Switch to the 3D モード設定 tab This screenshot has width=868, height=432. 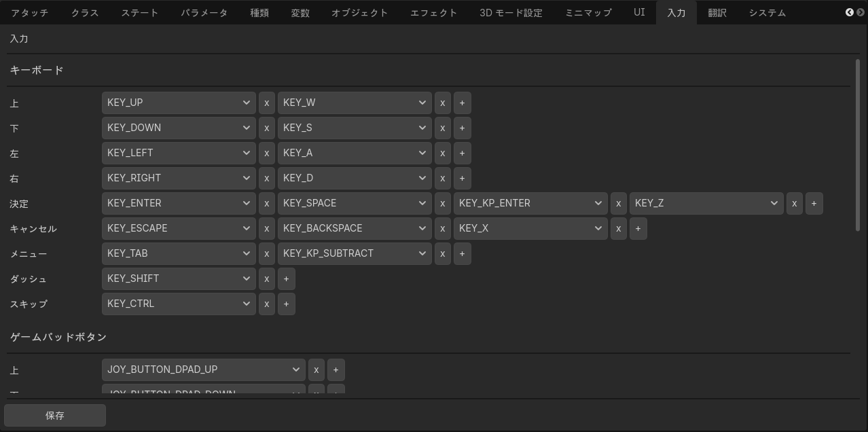pos(511,13)
